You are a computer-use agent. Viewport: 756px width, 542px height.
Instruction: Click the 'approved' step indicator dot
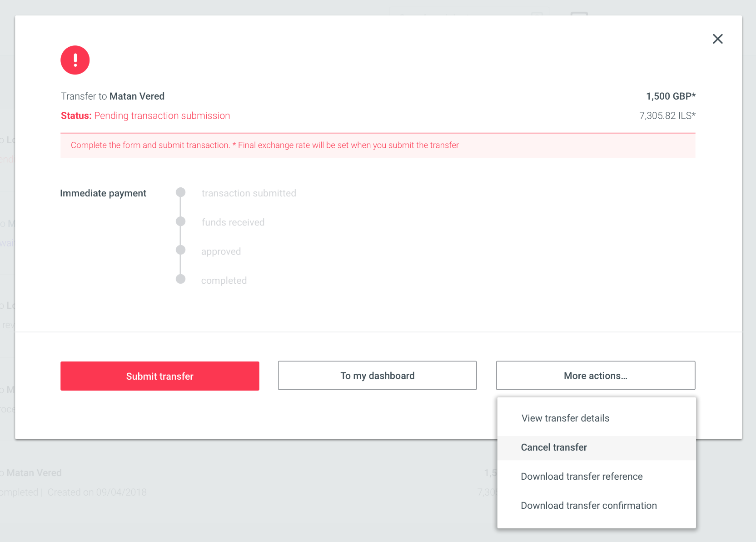click(x=180, y=250)
